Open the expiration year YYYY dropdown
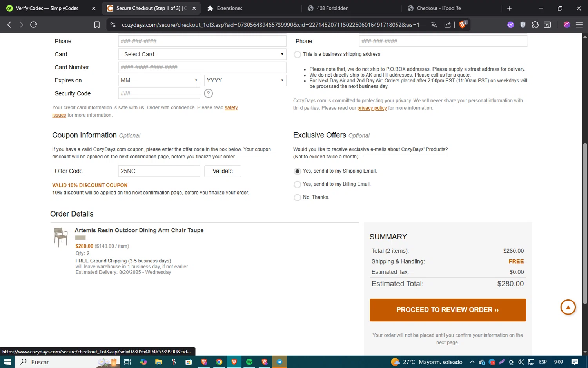This screenshot has height=368, width=588. click(245, 80)
